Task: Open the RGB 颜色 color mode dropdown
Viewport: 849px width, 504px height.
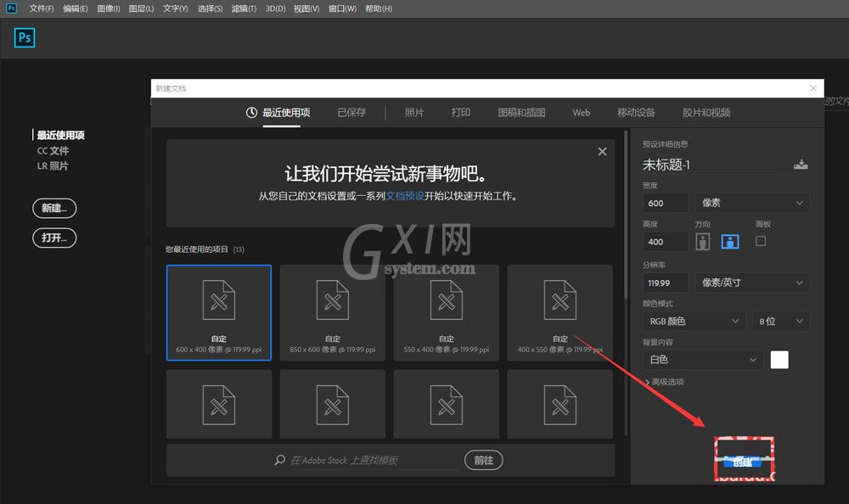Action: tap(694, 321)
